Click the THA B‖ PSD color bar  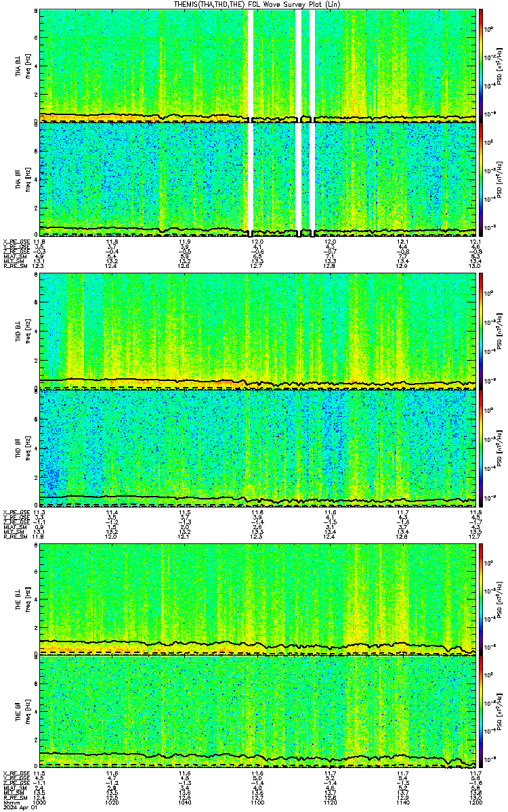[x=481, y=179]
